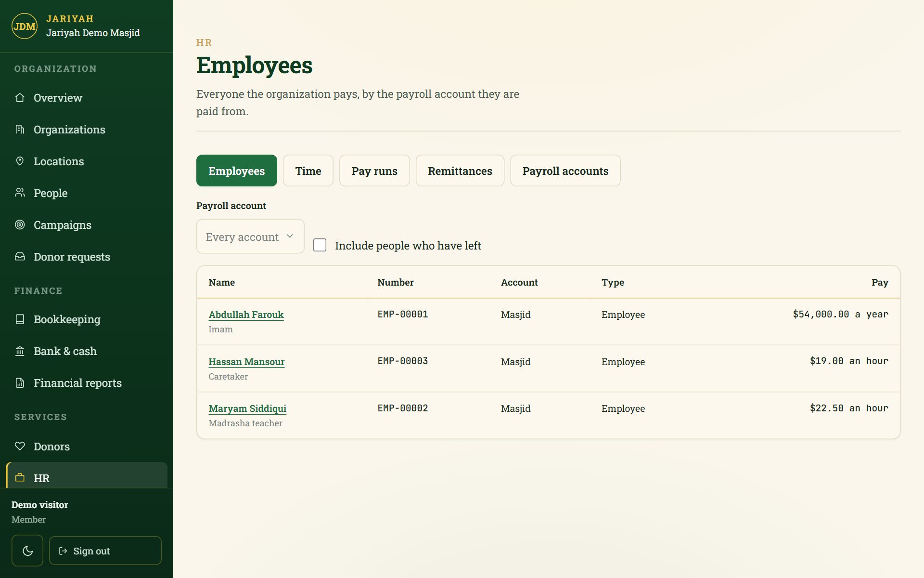Select the Employees tab
The height and width of the screenshot is (578, 924).
[x=237, y=171]
